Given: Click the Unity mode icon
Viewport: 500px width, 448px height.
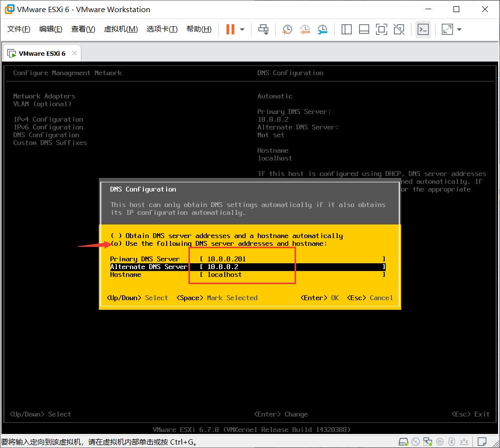Looking at the screenshot, I should coord(399,30).
